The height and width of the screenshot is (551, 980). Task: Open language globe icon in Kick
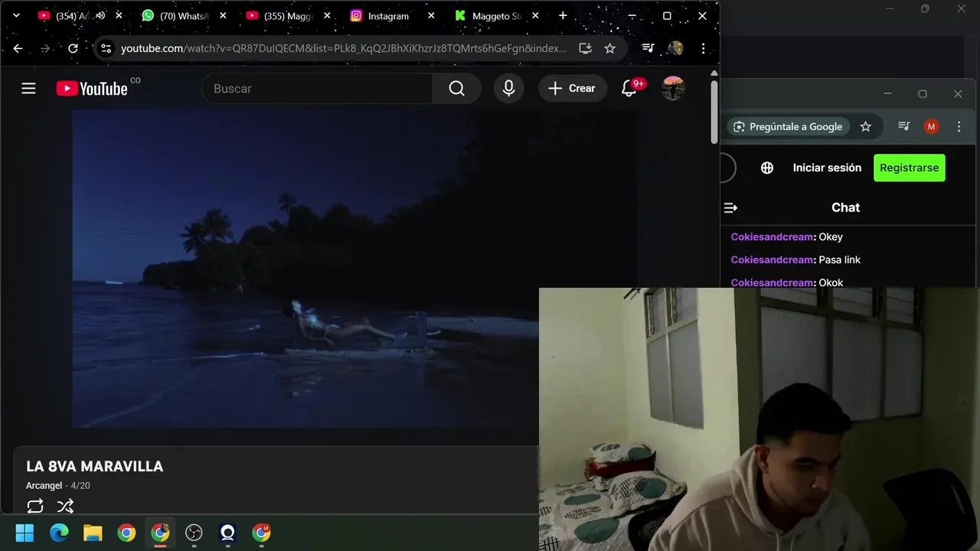(x=767, y=168)
